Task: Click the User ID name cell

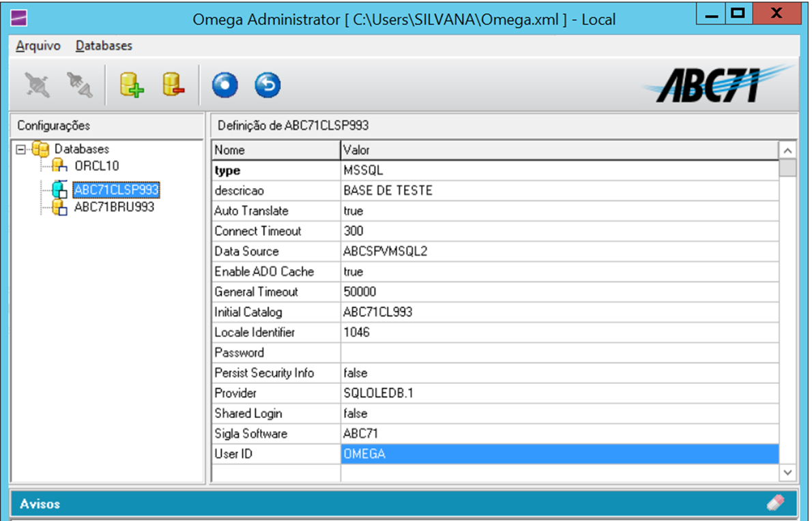Action: coord(276,453)
